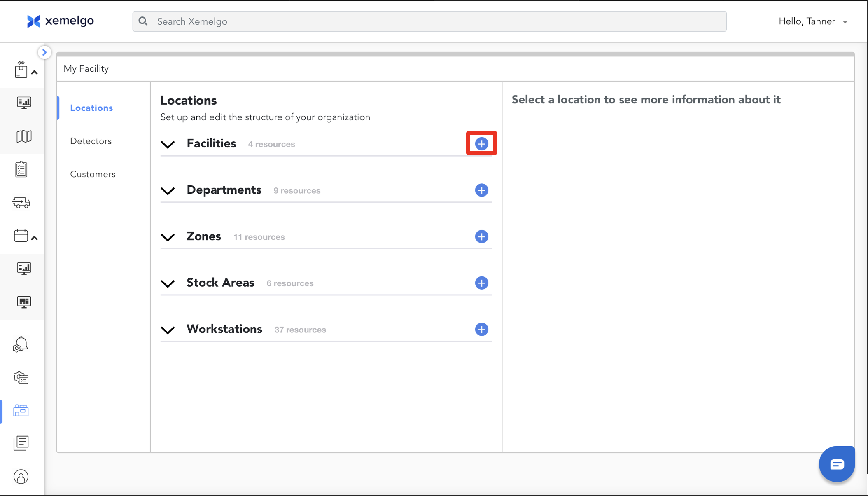
Task: Switch to the Customers tab
Action: [93, 174]
